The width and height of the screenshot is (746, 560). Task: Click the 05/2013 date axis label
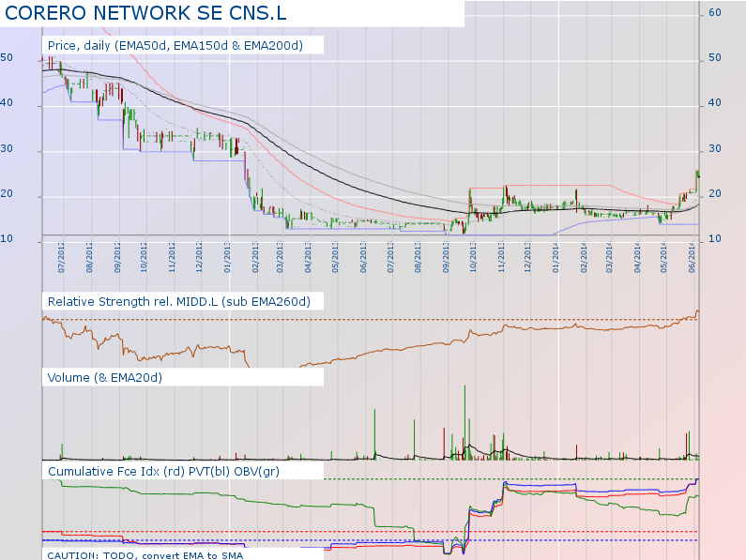[335, 257]
